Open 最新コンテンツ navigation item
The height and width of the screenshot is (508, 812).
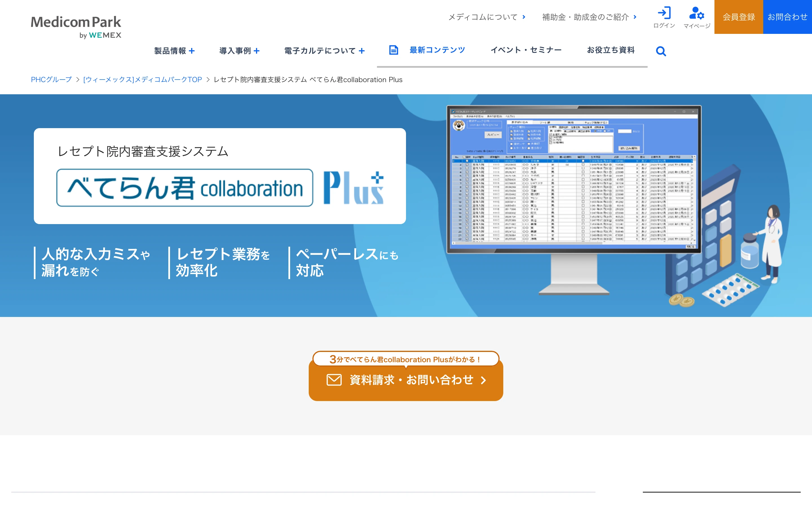point(437,50)
